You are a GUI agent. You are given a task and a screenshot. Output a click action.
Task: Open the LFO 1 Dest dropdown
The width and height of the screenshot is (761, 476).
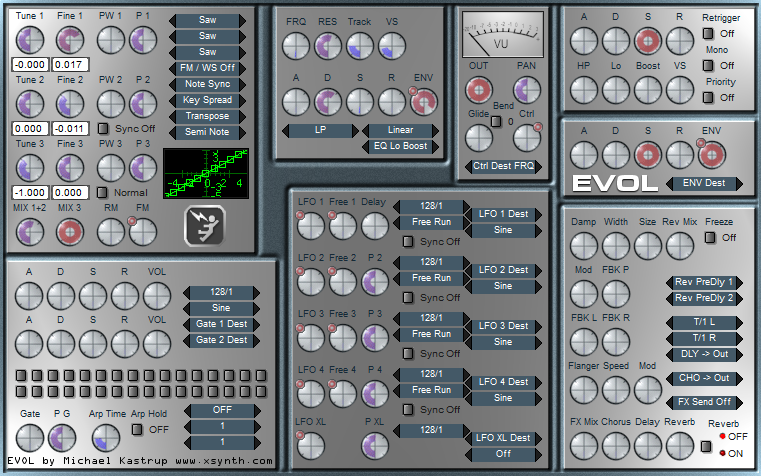tap(503, 214)
